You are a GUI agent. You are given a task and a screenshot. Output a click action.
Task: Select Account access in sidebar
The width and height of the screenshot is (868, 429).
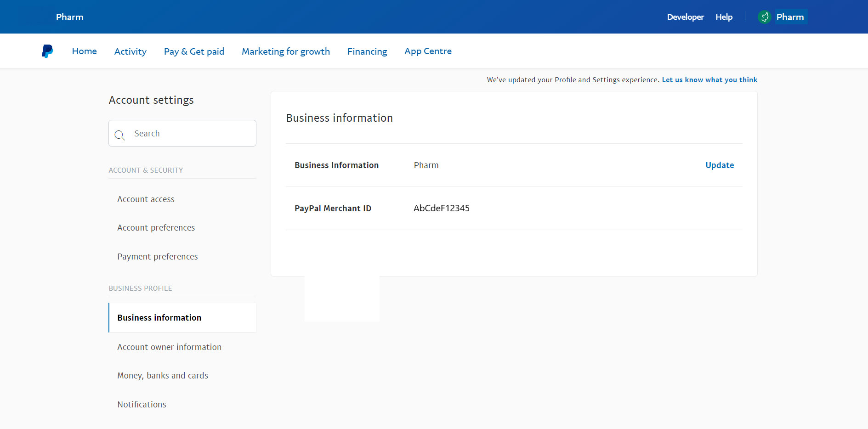146,199
